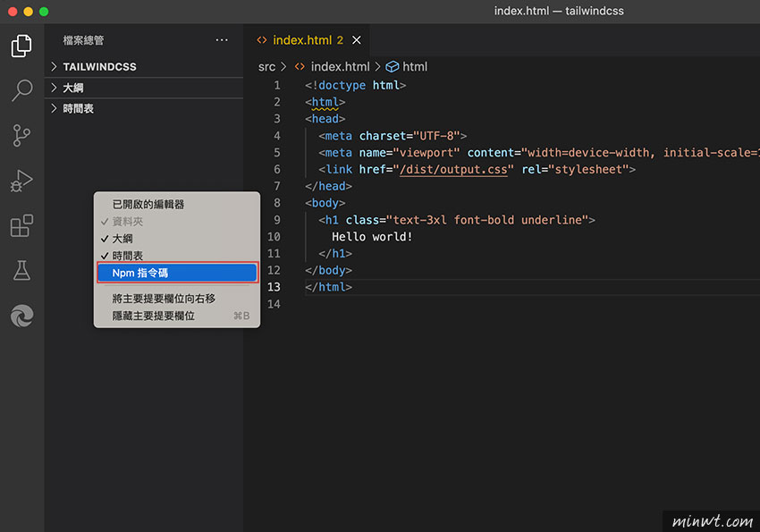Viewport: 760px width, 532px height.
Task: Click the 檔案總管 explorer title
Action: (83, 40)
